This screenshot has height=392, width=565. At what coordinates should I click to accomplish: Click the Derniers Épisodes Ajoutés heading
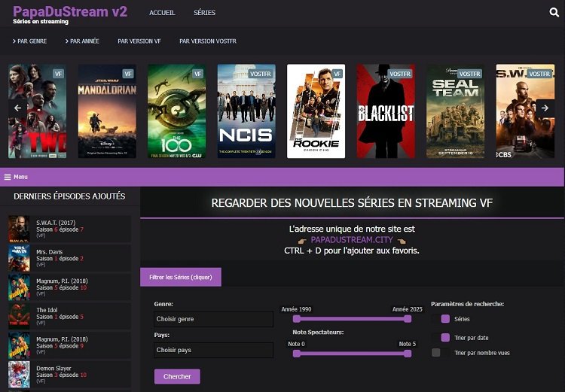[x=69, y=196]
